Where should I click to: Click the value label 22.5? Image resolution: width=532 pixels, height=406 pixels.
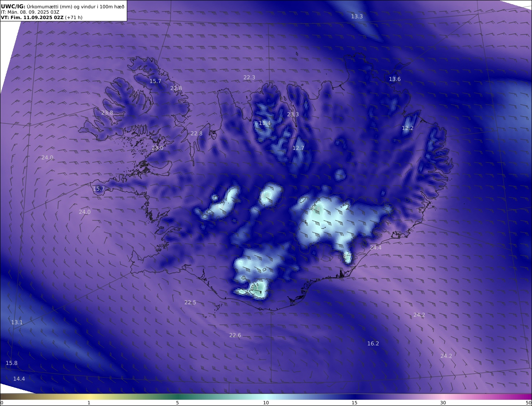coord(190,302)
